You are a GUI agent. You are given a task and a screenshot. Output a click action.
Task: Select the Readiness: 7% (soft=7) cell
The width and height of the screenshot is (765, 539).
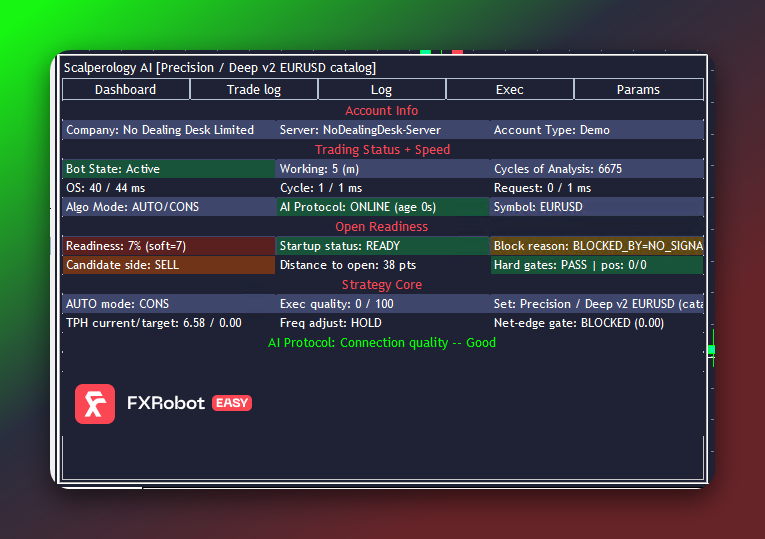pyautogui.click(x=169, y=246)
